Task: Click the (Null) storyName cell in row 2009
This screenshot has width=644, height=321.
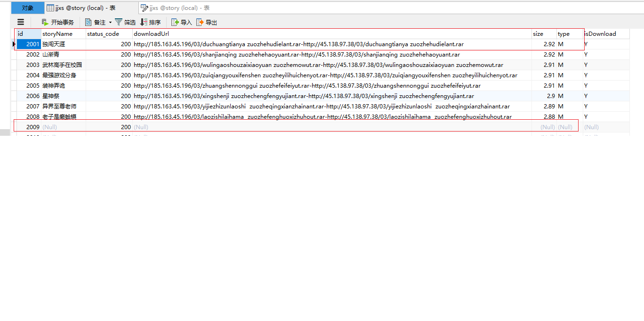Action: pos(63,127)
